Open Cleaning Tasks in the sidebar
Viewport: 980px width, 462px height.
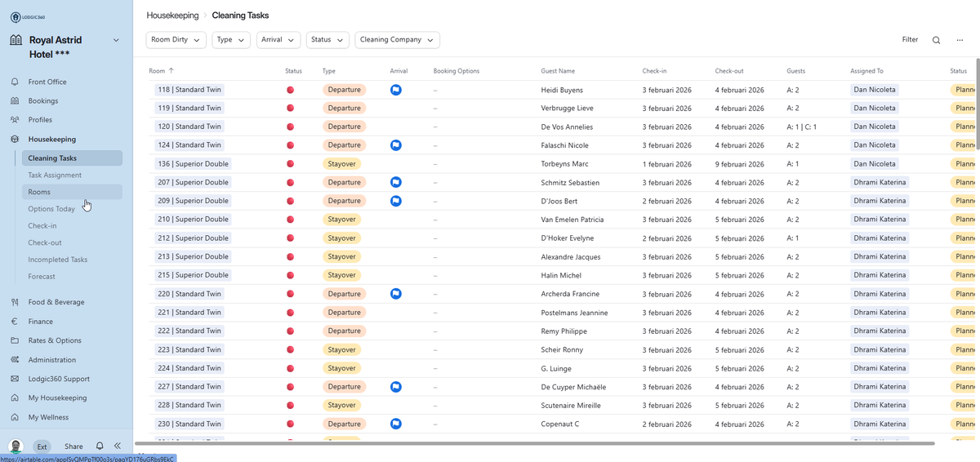click(73, 158)
